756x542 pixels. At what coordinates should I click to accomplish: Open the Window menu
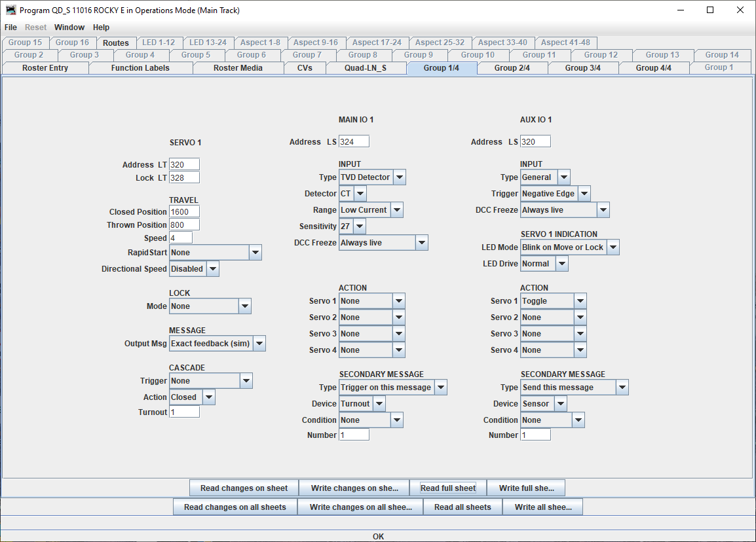(69, 27)
